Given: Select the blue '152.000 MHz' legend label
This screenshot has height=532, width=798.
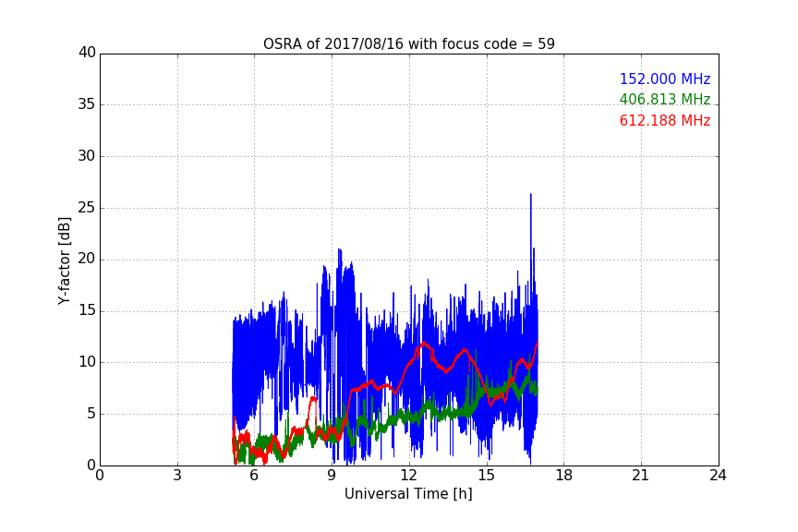Looking at the screenshot, I should (665, 79).
